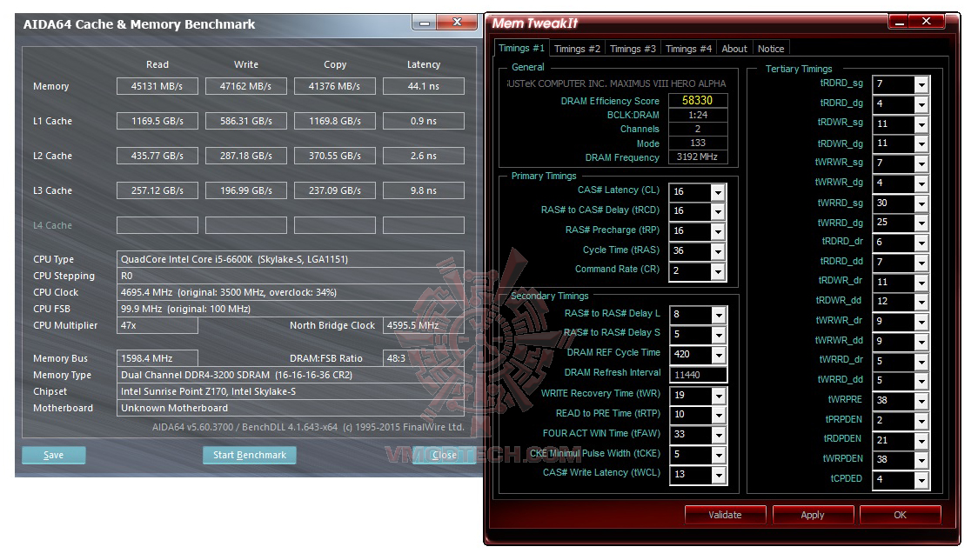Open the tWRRD_dg dropdown

coord(921,223)
